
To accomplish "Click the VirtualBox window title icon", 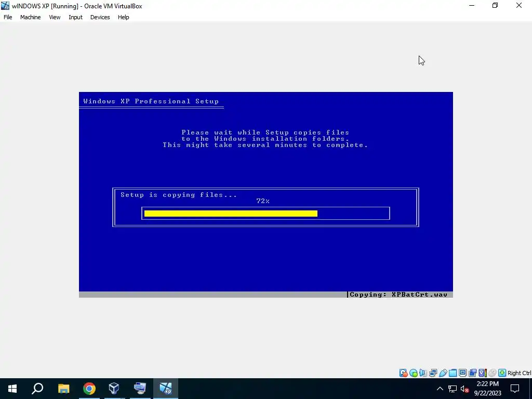I will [5, 6].
